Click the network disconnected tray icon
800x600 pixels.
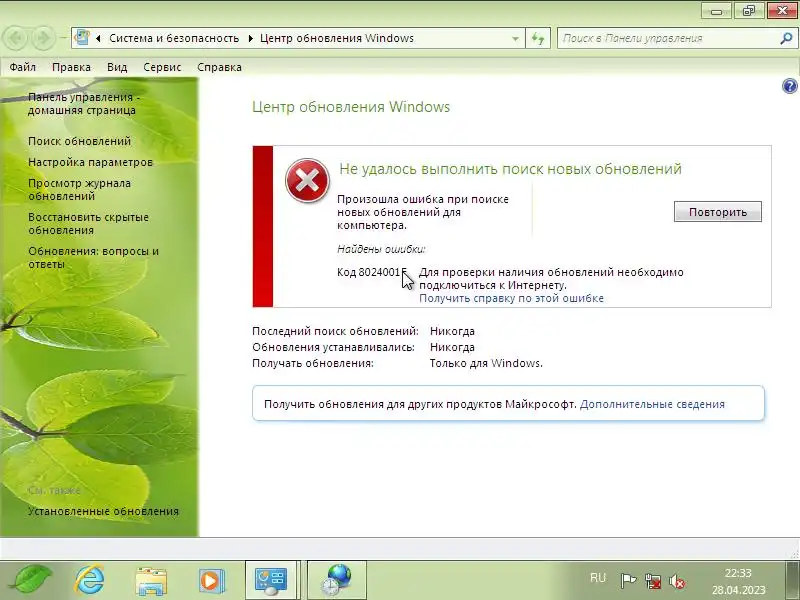click(x=653, y=581)
